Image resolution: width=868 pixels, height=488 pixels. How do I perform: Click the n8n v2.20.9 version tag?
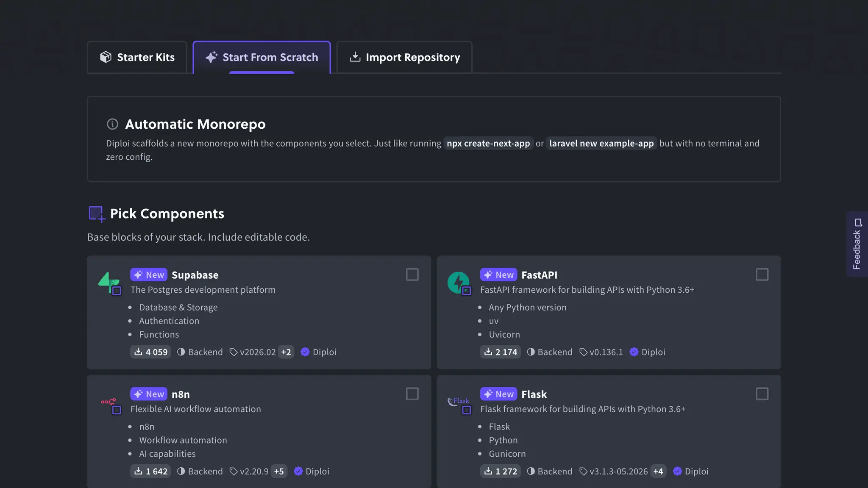249,471
